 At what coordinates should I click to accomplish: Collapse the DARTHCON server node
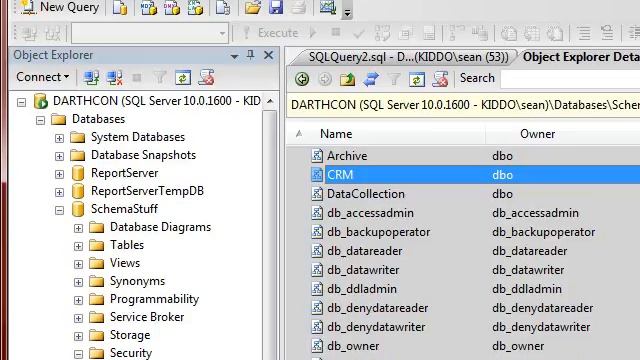pos(22,102)
